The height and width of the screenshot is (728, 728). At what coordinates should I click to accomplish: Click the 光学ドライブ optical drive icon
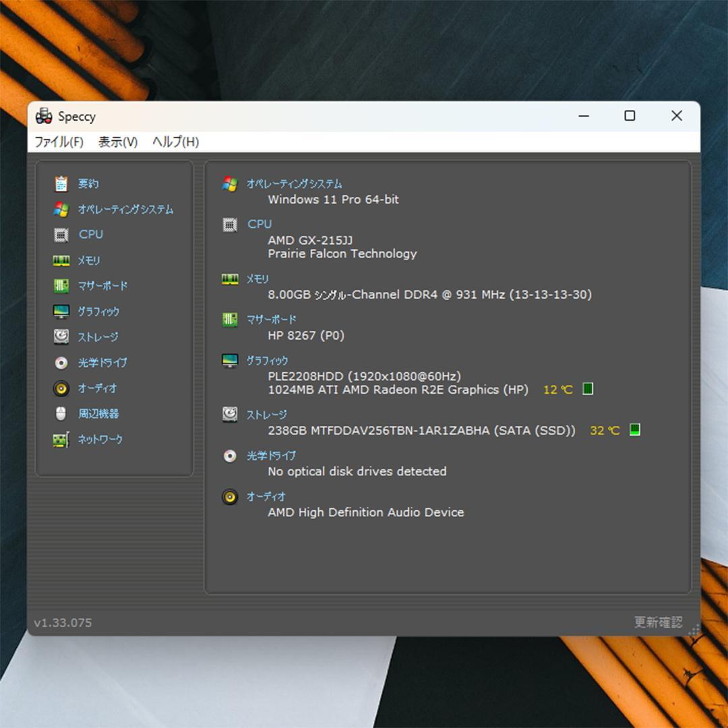click(x=61, y=363)
